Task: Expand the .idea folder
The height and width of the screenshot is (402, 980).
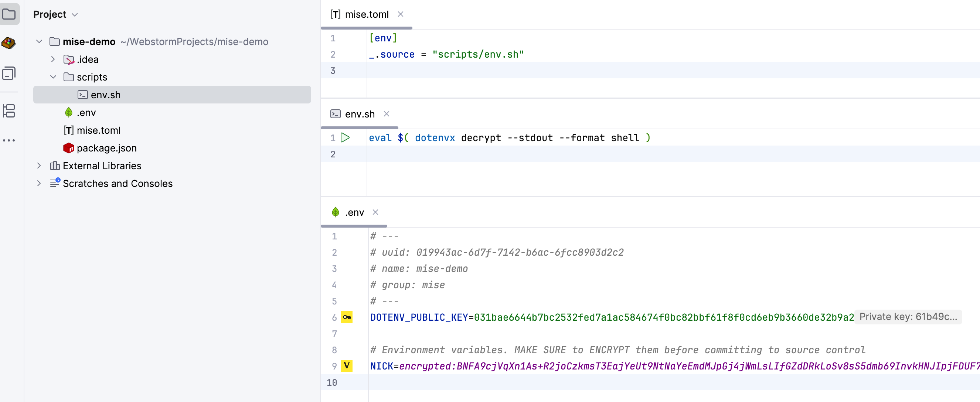Action: click(x=53, y=59)
